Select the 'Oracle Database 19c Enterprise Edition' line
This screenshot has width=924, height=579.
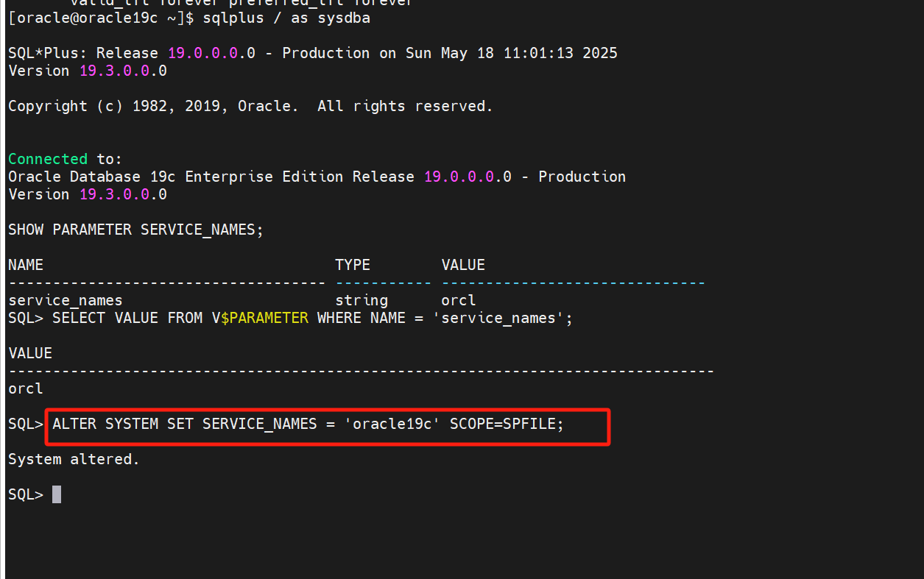(317, 177)
